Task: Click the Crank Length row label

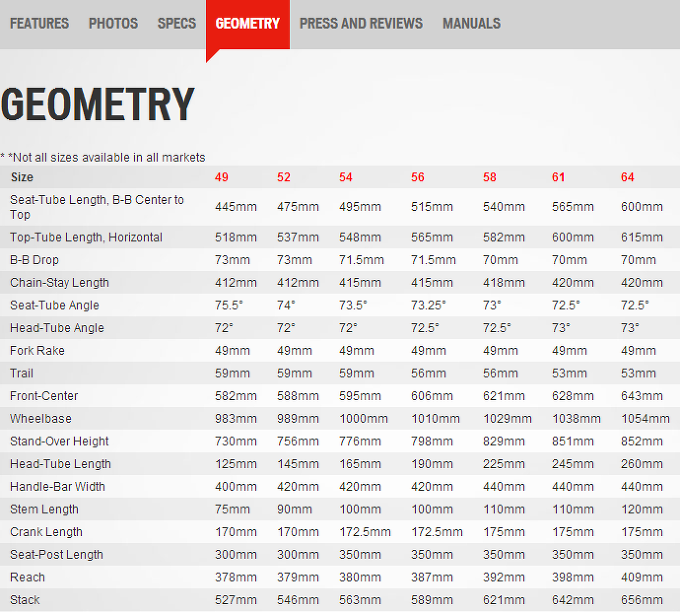Action: click(x=46, y=532)
